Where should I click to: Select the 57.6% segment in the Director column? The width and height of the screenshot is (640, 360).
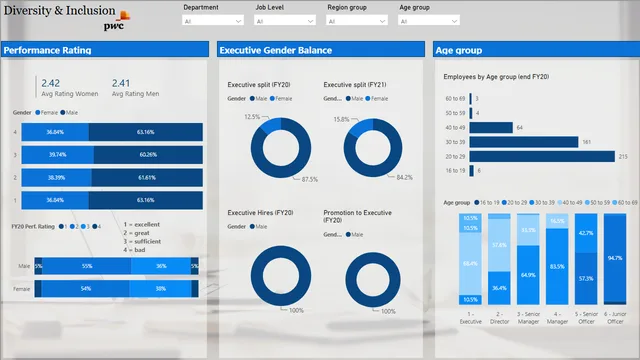[499, 245]
